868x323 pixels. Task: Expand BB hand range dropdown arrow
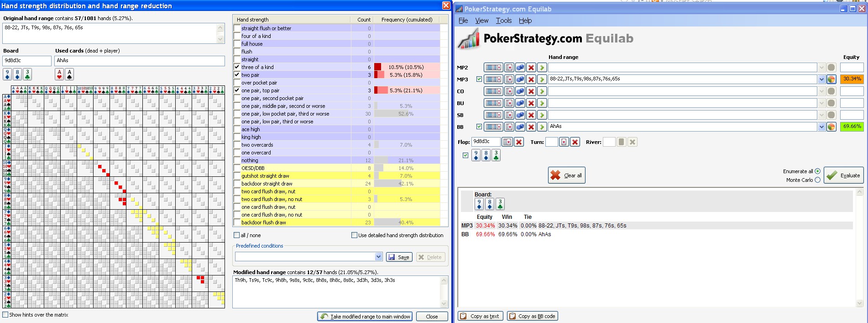[821, 127]
